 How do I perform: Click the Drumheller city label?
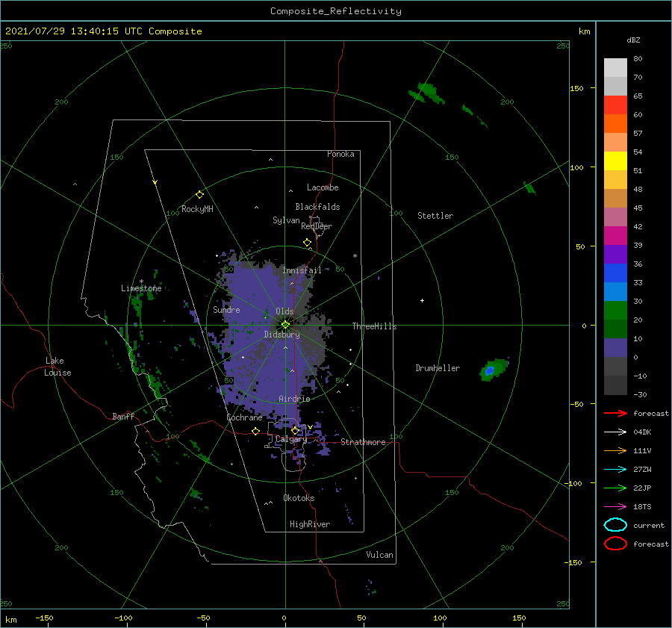coord(438,368)
